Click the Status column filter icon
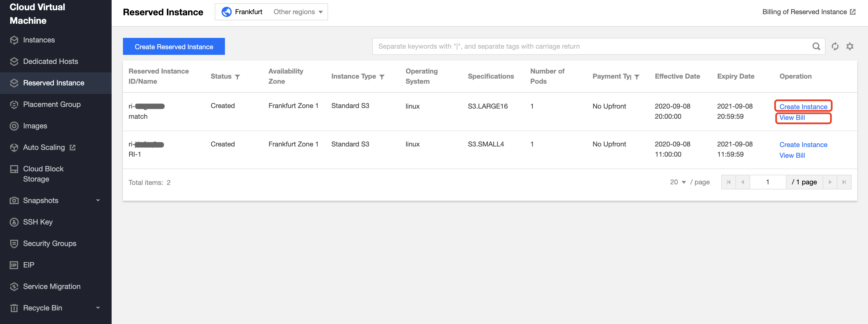The height and width of the screenshot is (324, 868). tap(237, 77)
